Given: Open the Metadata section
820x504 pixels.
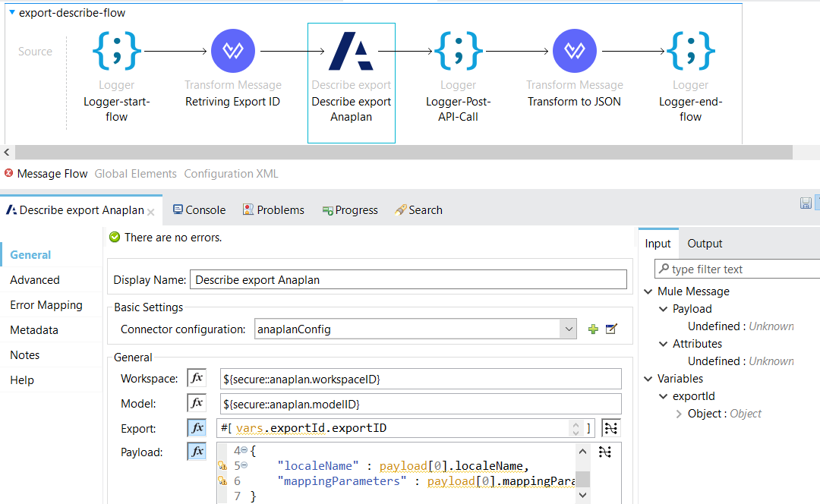Looking at the screenshot, I should (34, 330).
